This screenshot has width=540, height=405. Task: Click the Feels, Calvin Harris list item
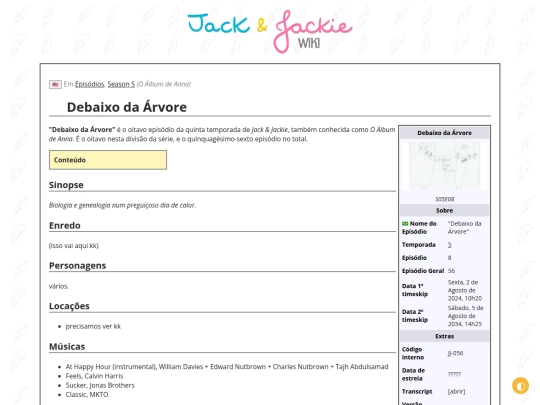coord(94,376)
